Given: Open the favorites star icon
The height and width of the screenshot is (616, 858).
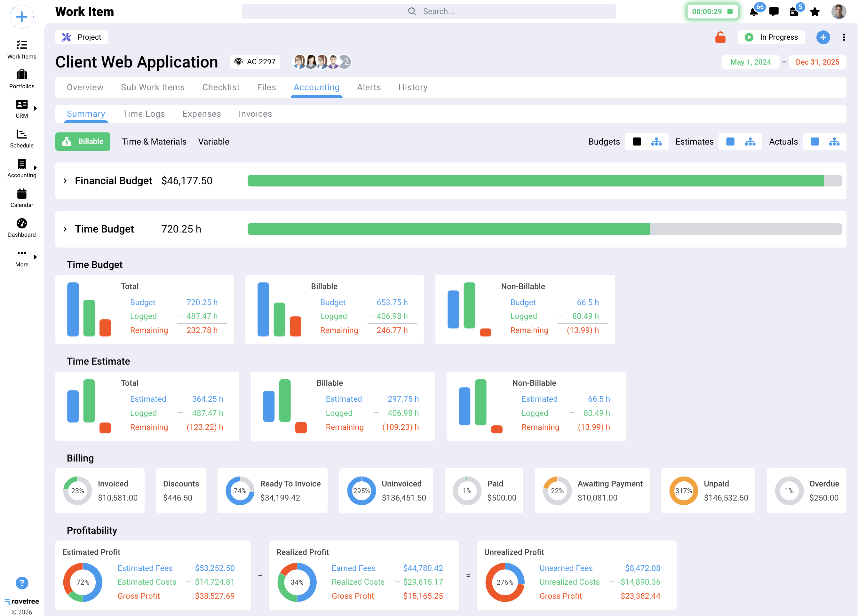Looking at the screenshot, I should pos(814,12).
